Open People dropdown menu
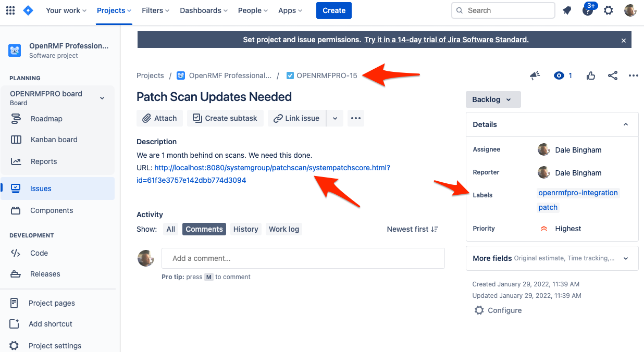Screen dimensions: 644x352 253,10
